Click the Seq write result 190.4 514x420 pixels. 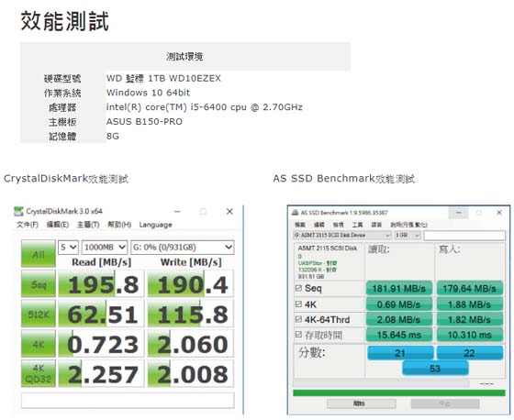coord(191,283)
